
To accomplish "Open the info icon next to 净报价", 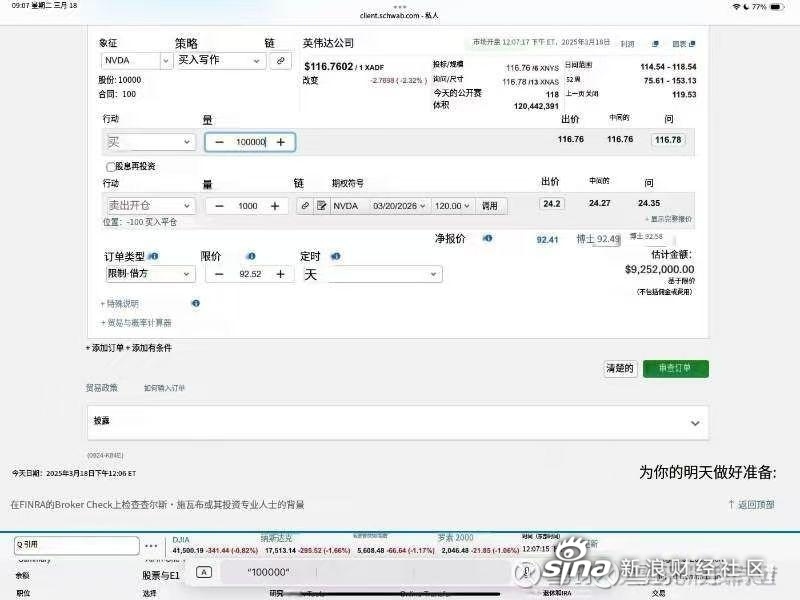I will pyautogui.click(x=487, y=238).
